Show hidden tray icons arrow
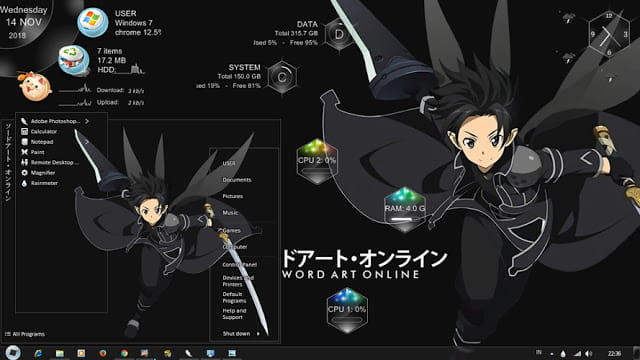 click(x=552, y=354)
